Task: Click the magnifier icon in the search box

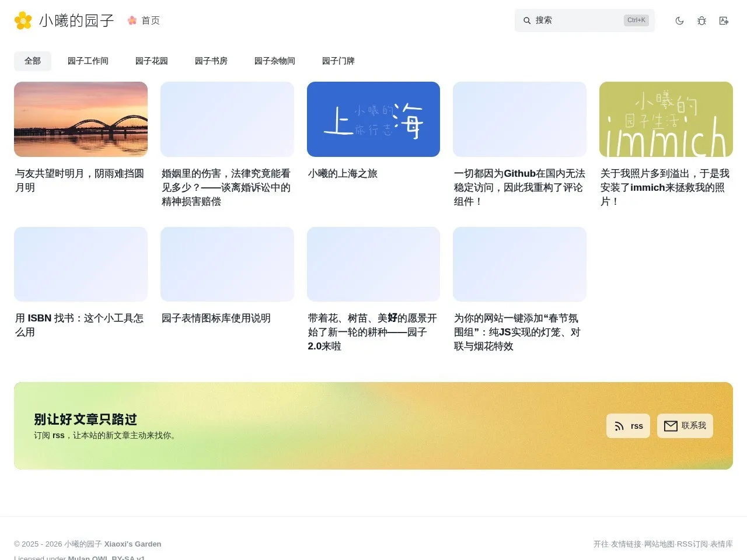Action: (527, 20)
